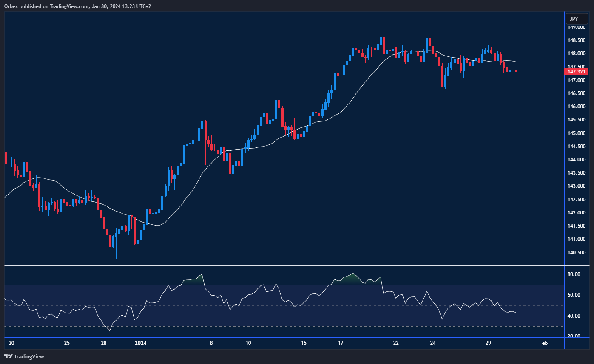594x364 pixels.
Task: Select the 80.00 RSI scale label
Action: tap(574, 275)
